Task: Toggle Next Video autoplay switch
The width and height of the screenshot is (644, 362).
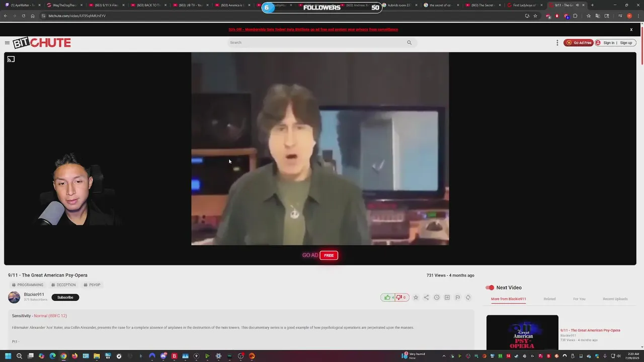Action: coord(490,288)
